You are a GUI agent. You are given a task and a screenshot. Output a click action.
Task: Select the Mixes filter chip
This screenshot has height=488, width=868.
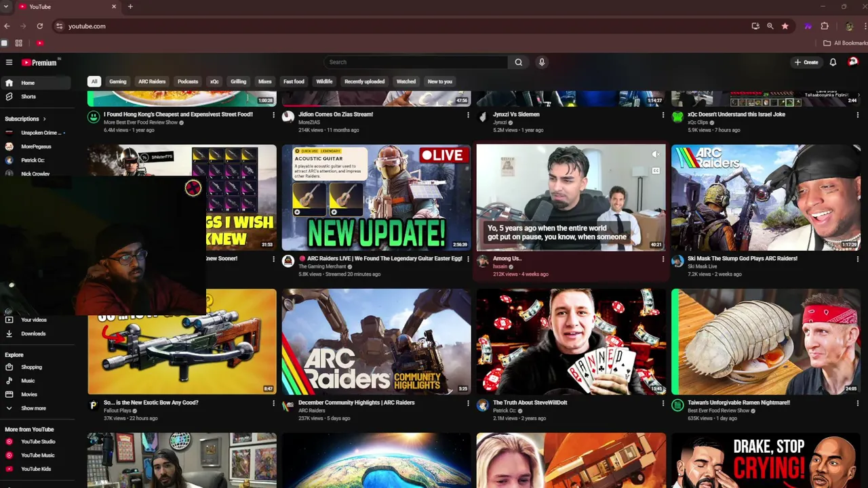click(264, 81)
